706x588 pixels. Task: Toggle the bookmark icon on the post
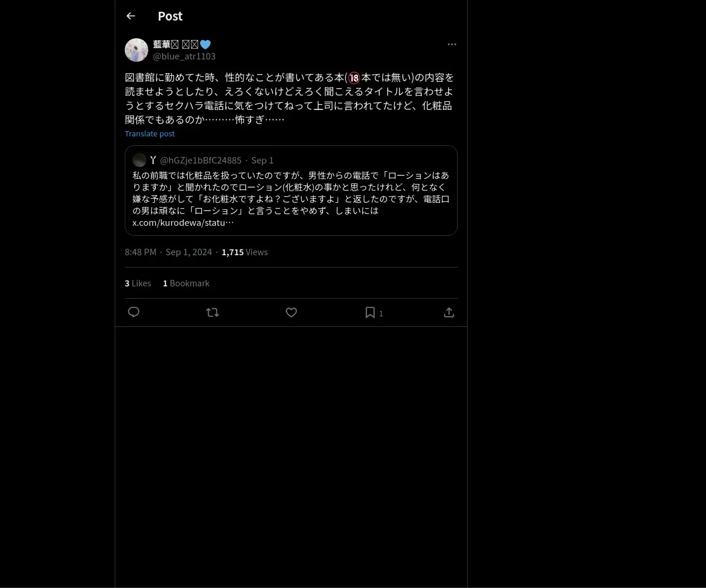coord(370,312)
